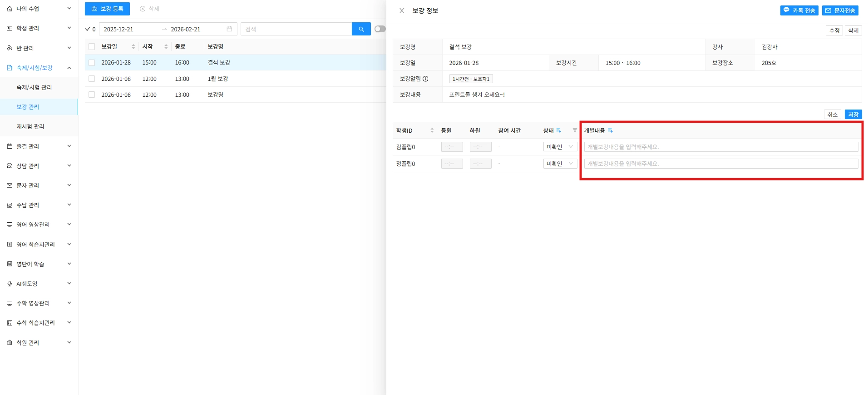
Task: Expand the 출결 관리 sidebar menu
Action: (x=39, y=146)
